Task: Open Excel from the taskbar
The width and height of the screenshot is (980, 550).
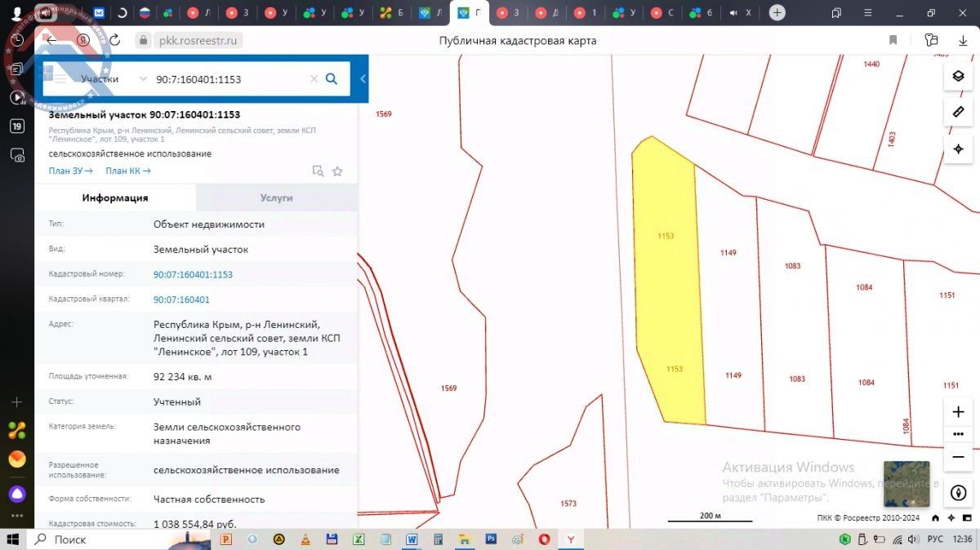Action: pyautogui.click(x=358, y=539)
